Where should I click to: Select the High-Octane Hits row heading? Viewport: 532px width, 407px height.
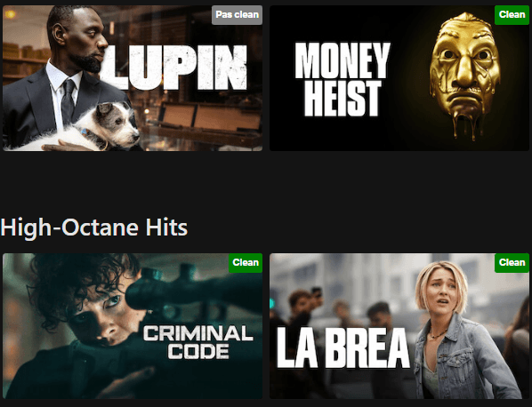pyautogui.click(x=94, y=227)
